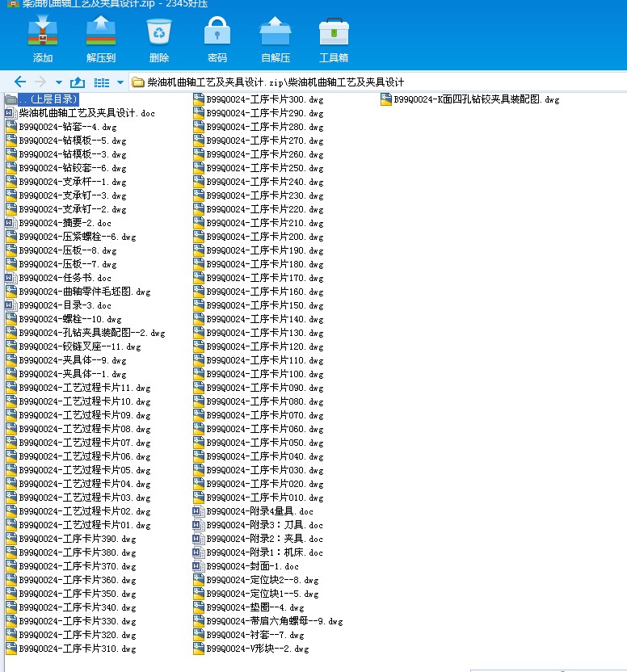Select B99Q0024-孔钻夹具装配图--2.dwg
627x672 pixels.
pos(85,333)
